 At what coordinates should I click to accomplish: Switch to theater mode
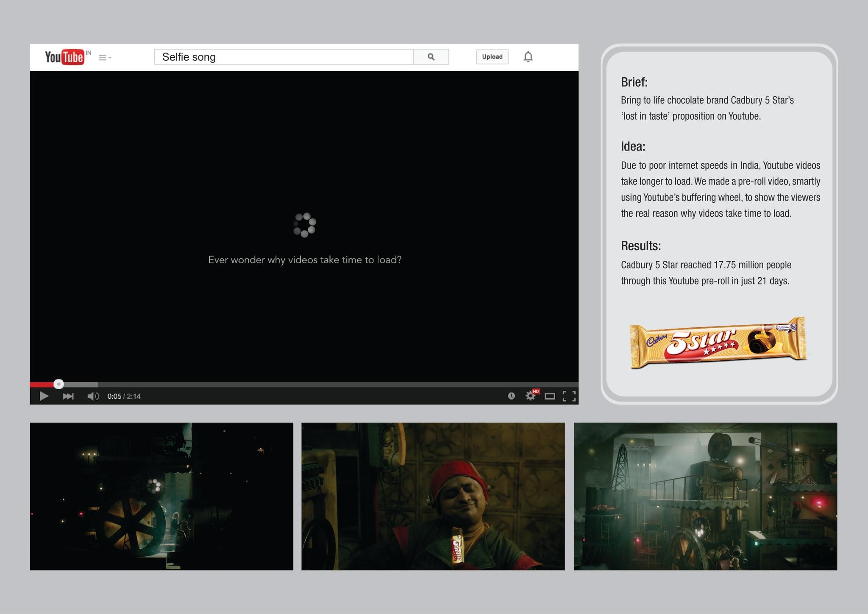(x=550, y=396)
